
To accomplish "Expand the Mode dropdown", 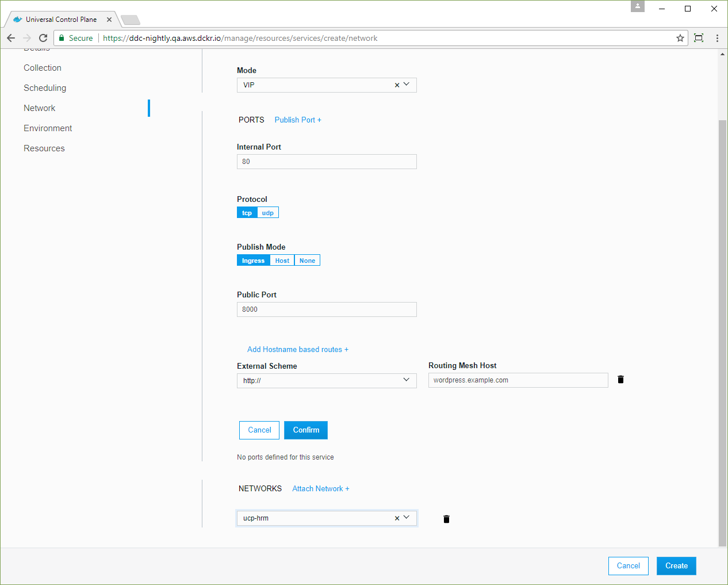I will 407,85.
